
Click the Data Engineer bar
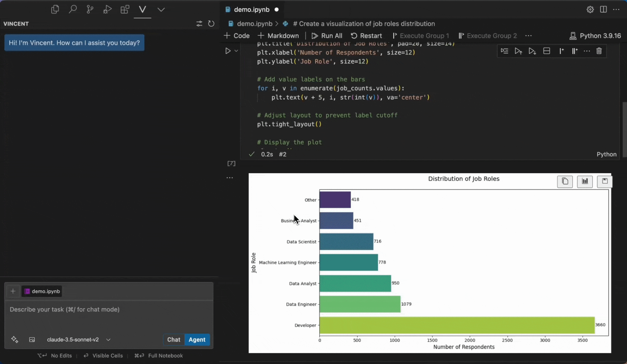(360, 304)
